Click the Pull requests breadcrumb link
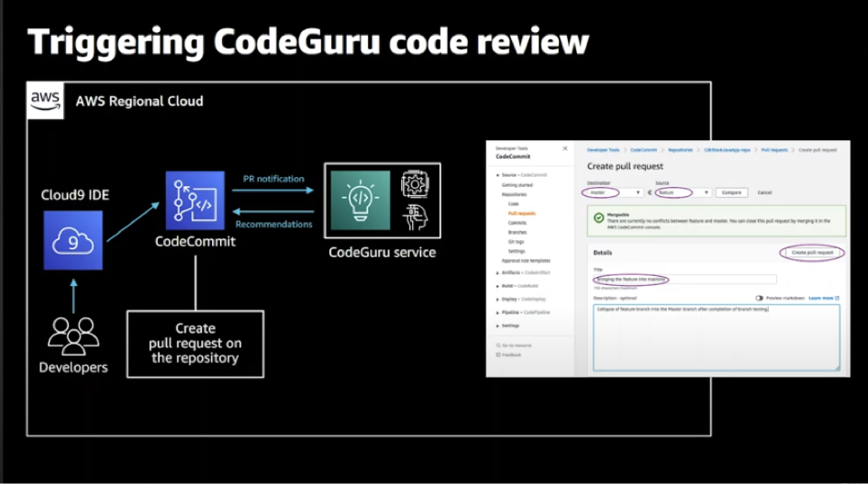The width and height of the screenshot is (868, 484). 773,150
